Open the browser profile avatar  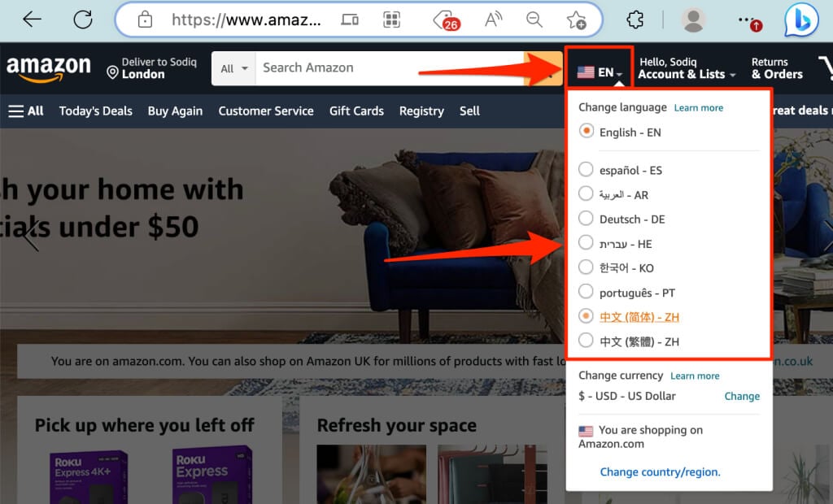point(693,20)
